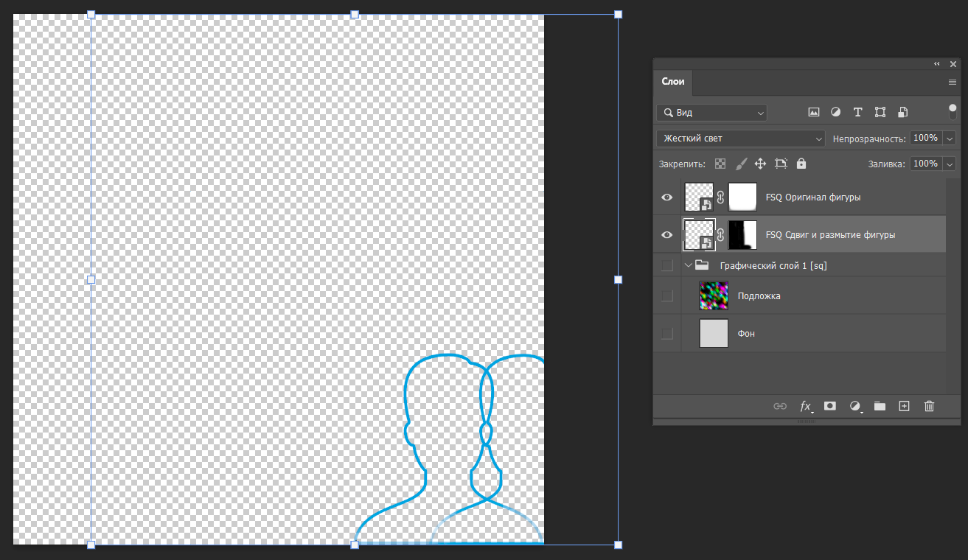Show the Подложка layer
Image resolution: width=968 pixels, height=560 pixels.
tap(667, 296)
